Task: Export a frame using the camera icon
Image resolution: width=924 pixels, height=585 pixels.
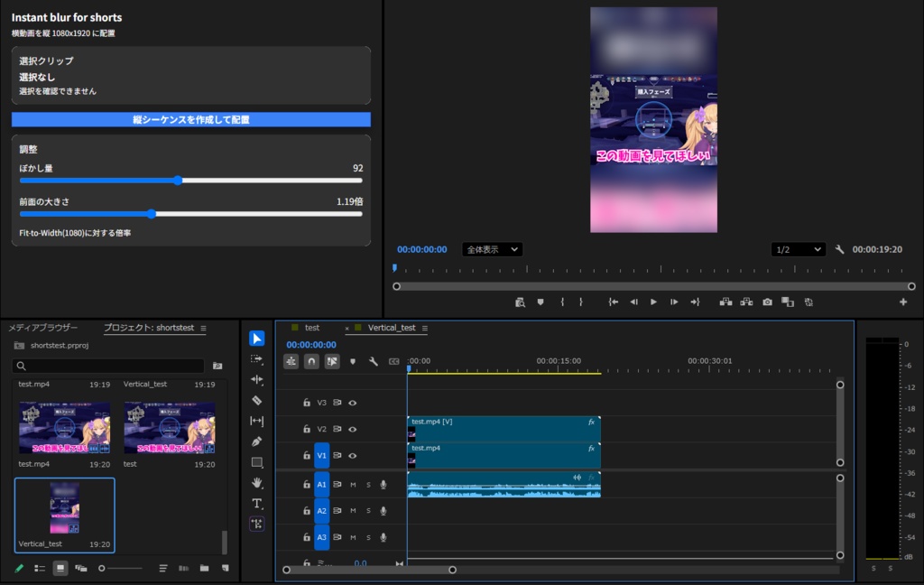Action: coord(767,302)
